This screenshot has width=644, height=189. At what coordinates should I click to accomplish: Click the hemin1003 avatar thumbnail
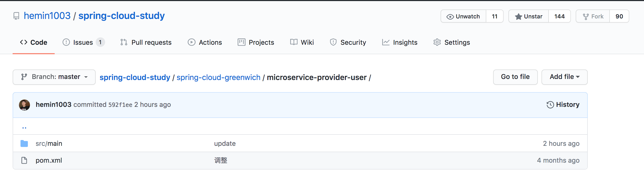pos(24,105)
